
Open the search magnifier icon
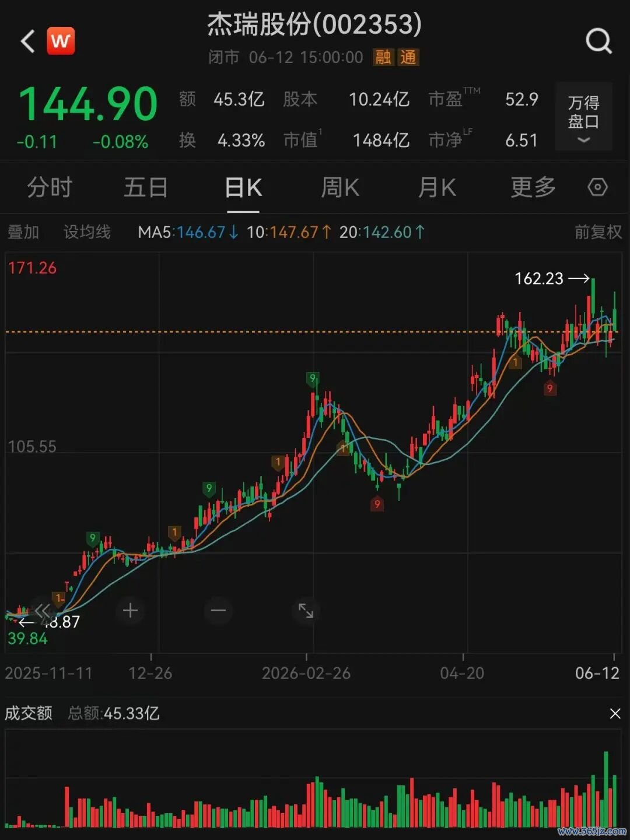pos(598,41)
